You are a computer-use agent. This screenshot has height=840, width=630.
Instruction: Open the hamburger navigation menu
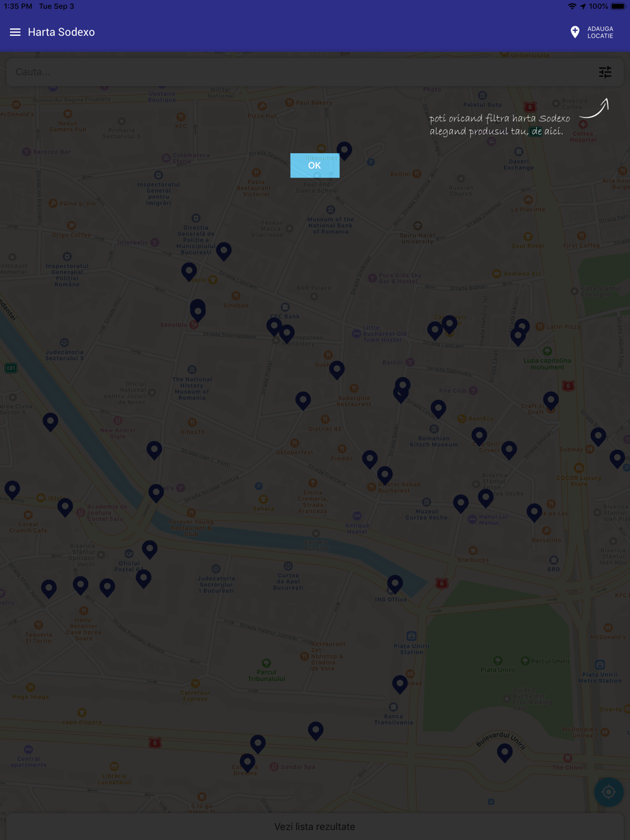pyautogui.click(x=15, y=32)
